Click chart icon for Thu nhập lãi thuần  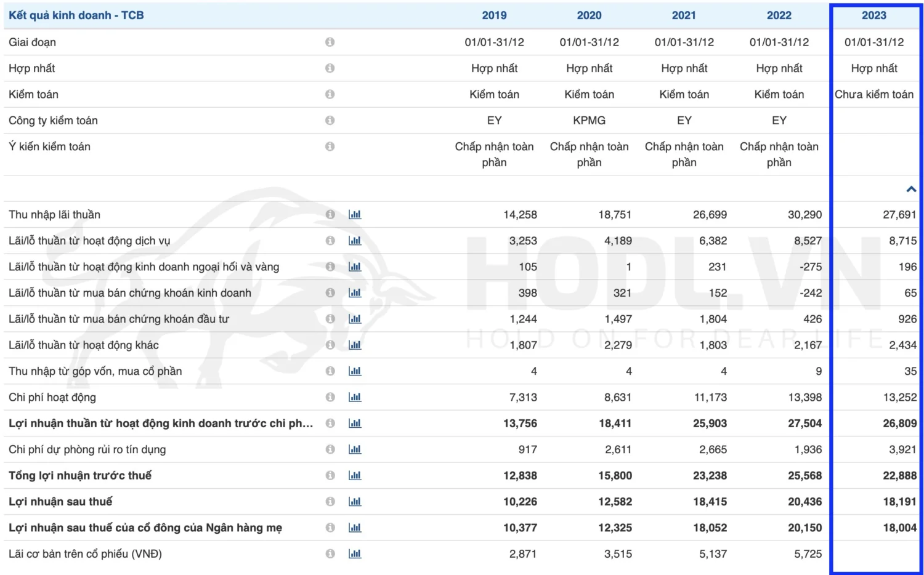(355, 215)
